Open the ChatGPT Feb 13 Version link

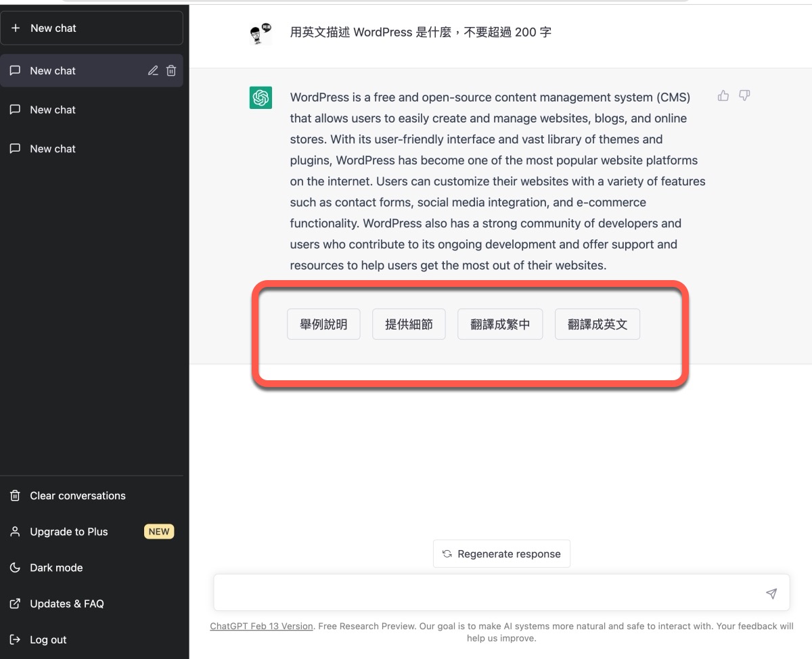pyautogui.click(x=261, y=627)
